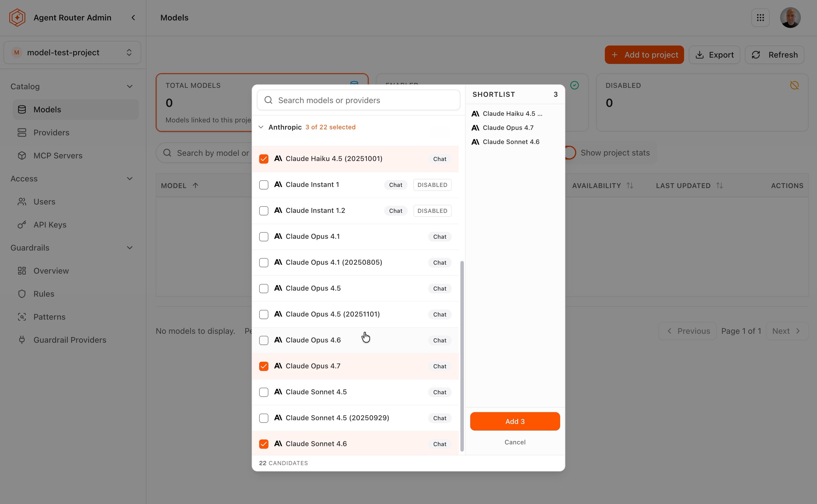Screen dimensions: 817x504
Task: Click the API Keys key icon
Action: [x=22, y=225]
